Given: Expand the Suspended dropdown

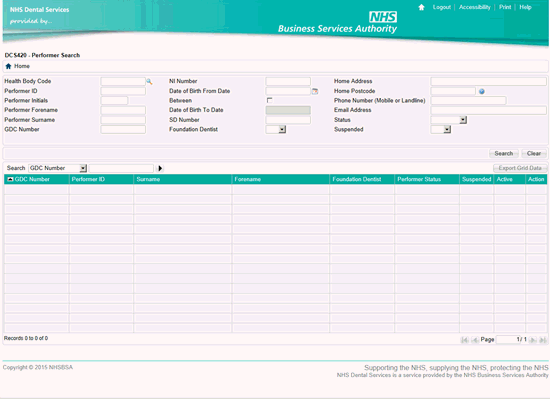Looking at the screenshot, I should pos(447,130).
